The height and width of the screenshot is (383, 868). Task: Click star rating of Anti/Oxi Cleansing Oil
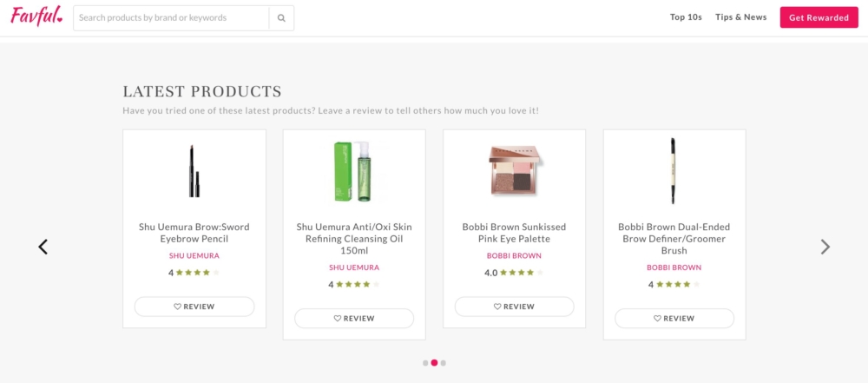pyautogui.click(x=358, y=285)
